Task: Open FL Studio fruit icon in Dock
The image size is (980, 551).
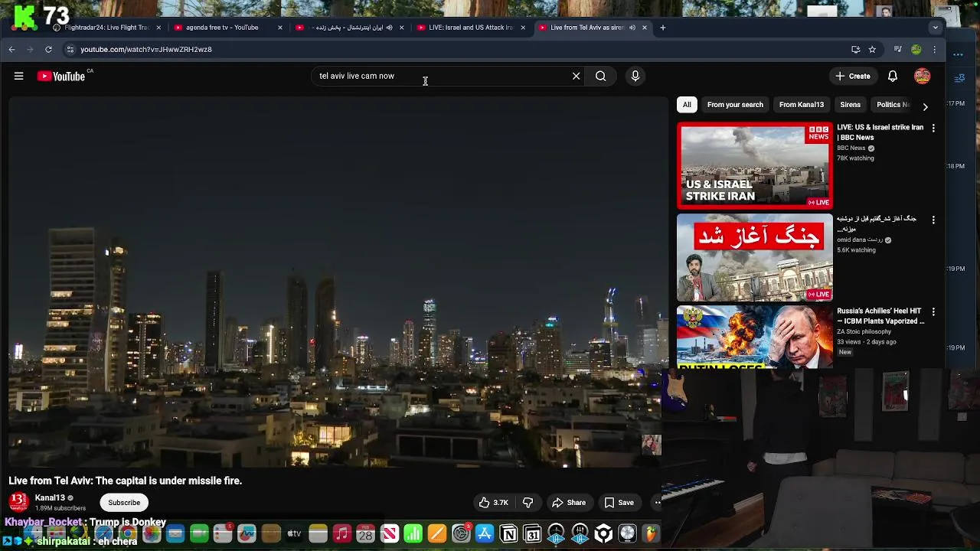Action: [x=651, y=533]
